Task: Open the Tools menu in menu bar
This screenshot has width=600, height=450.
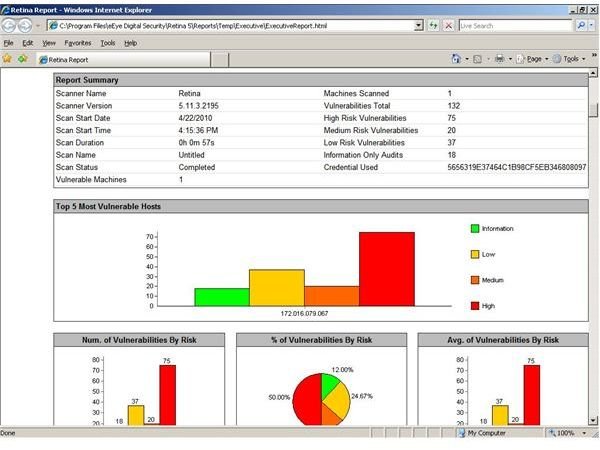Action: [108, 43]
